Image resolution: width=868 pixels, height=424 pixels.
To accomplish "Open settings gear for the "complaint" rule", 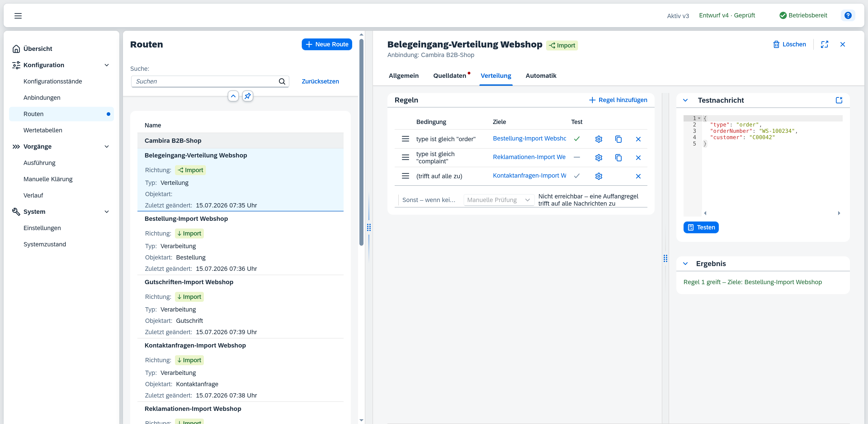I will [598, 157].
